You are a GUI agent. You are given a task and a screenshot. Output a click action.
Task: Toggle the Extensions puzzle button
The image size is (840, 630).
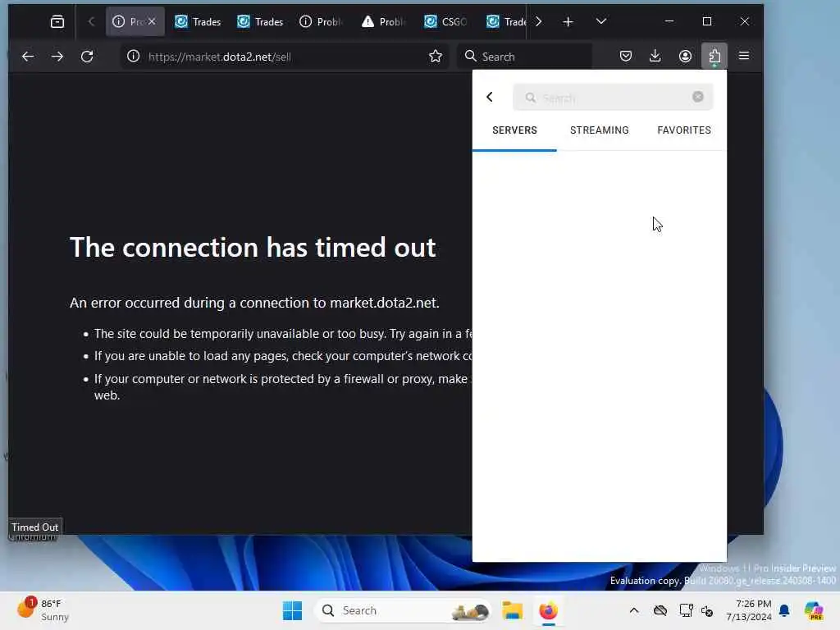coord(714,57)
